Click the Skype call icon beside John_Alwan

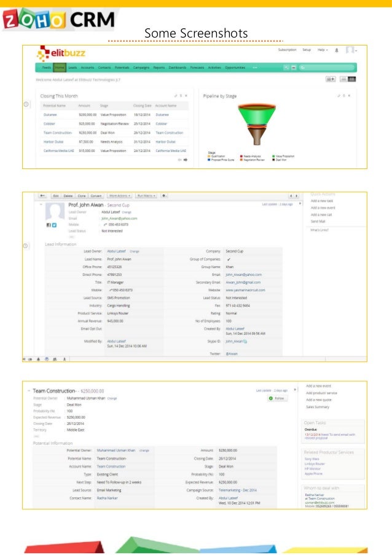[x=245, y=342]
